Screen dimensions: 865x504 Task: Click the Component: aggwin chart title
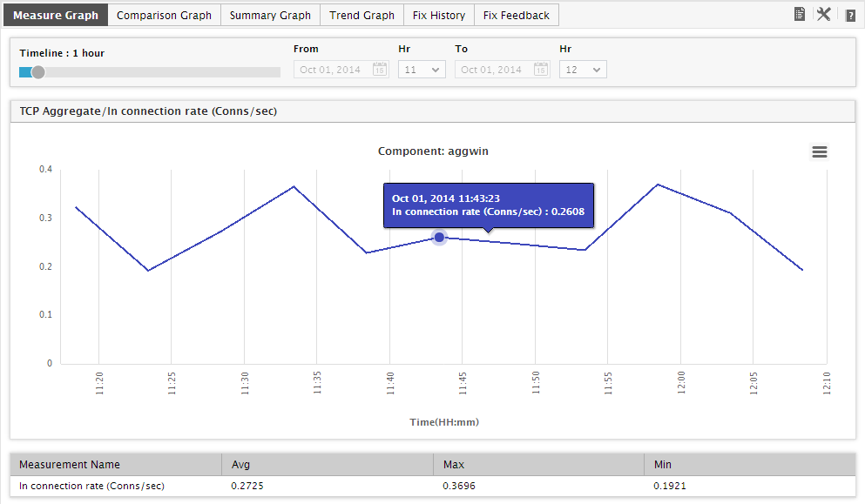(x=433, y=151)
